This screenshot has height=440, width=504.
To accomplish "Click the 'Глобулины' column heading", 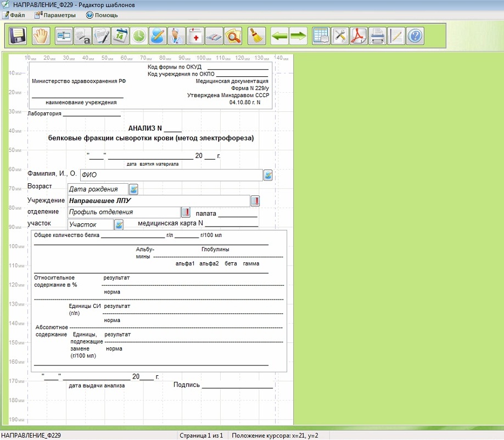I will (215, 250).
